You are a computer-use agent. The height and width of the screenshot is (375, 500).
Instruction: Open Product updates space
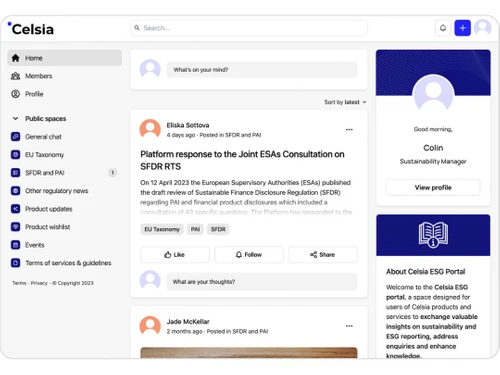65,209
